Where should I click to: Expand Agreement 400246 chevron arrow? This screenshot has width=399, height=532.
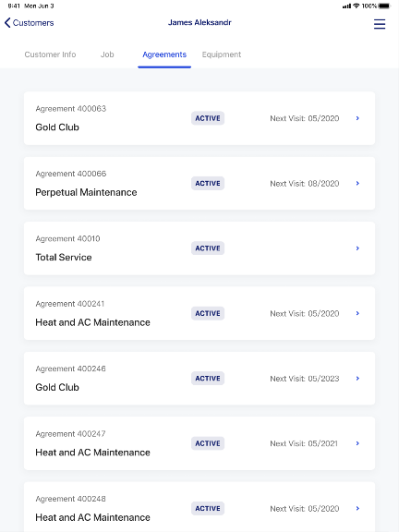(357, 379)
